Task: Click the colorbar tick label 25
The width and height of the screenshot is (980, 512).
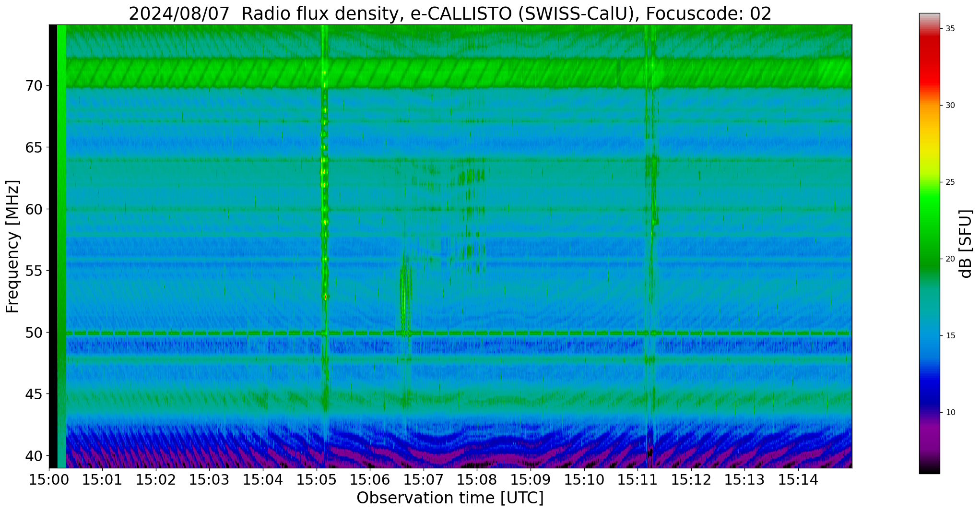Action: click(950, 182)
